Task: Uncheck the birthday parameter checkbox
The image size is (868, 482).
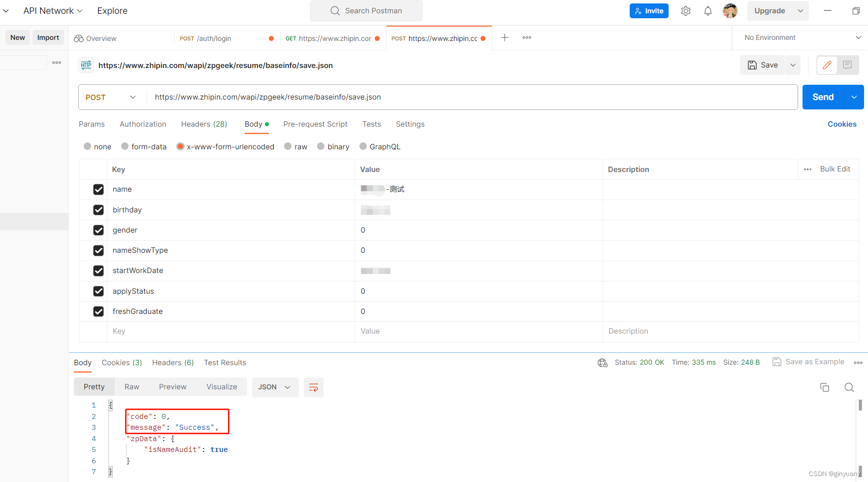Action: pos(98,210)
